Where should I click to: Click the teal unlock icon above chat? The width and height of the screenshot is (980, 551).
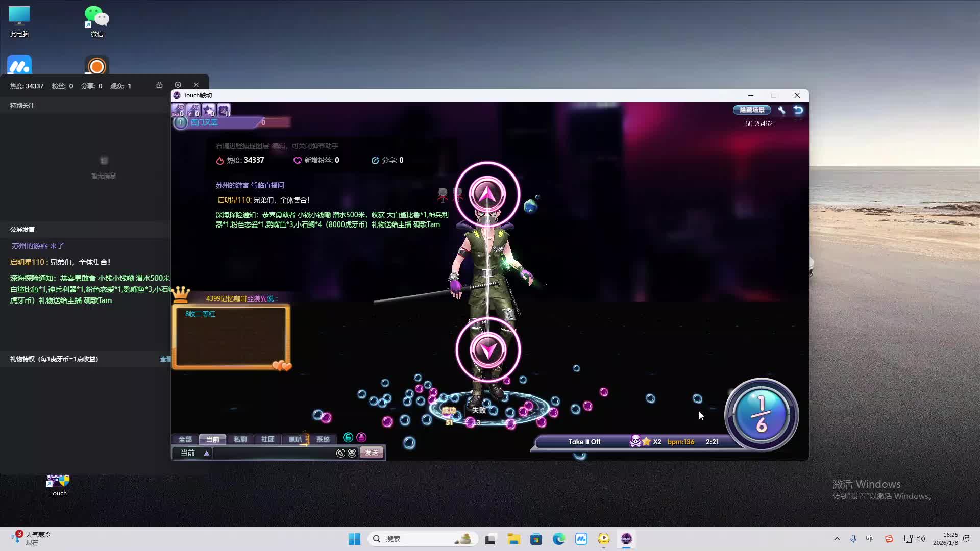tap(348, 438)
